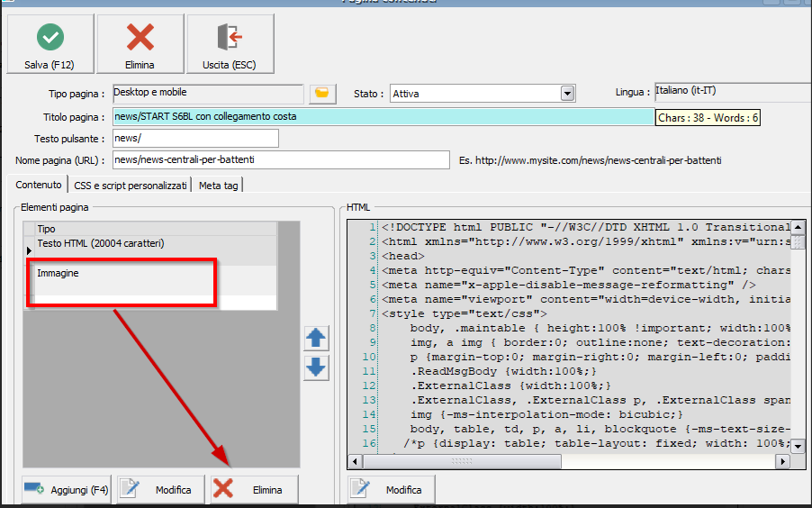Image resolution: width=812 pixels, height=508 pixels.
Task: Click the Uscita (ESC) exit button
Action: coord(230,44)
